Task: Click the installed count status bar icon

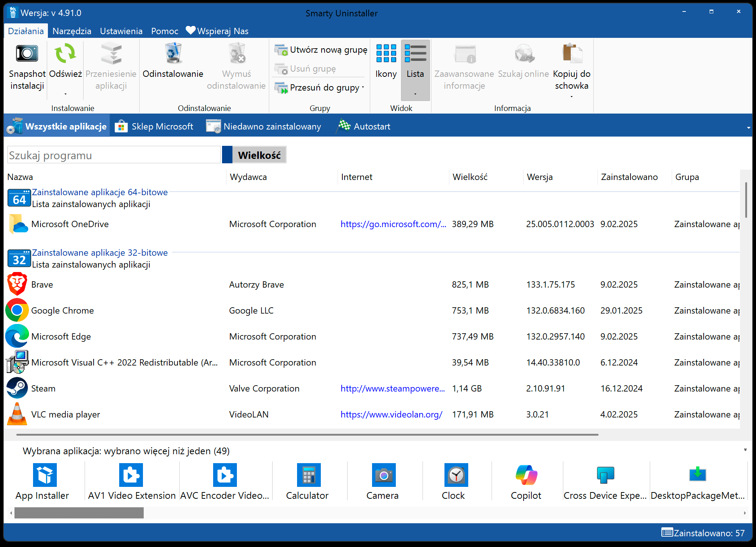Action: 667,533
